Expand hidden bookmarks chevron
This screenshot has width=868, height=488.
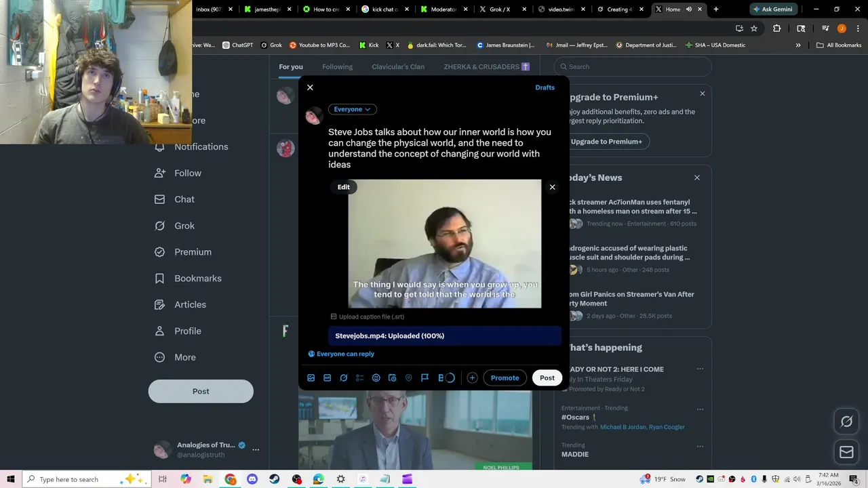pyautogui.click(x=798, y=45)
